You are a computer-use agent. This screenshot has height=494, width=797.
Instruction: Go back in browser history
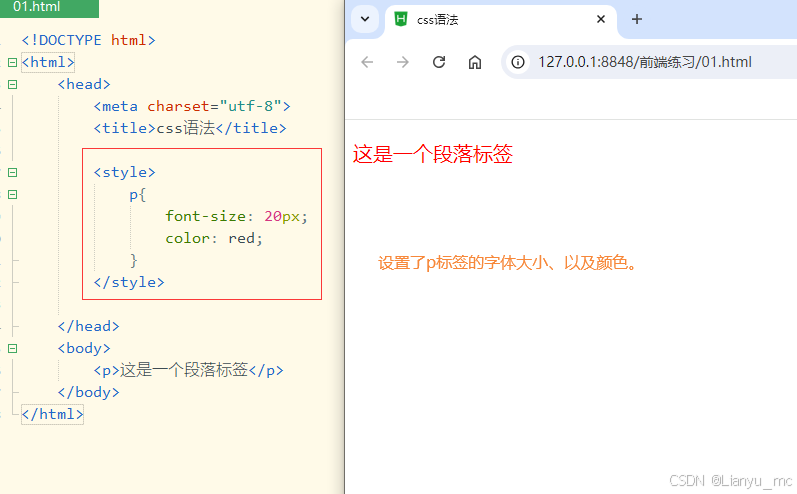point(367,62)
